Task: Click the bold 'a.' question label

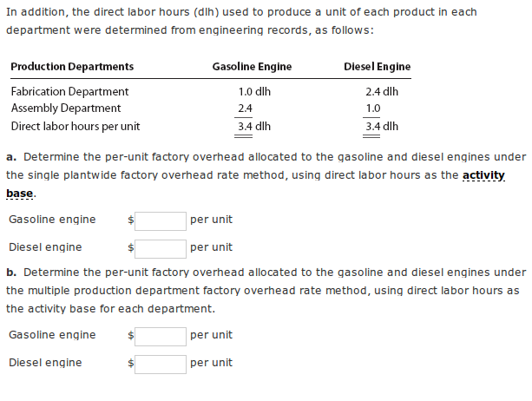Action: tap(11, 157)
